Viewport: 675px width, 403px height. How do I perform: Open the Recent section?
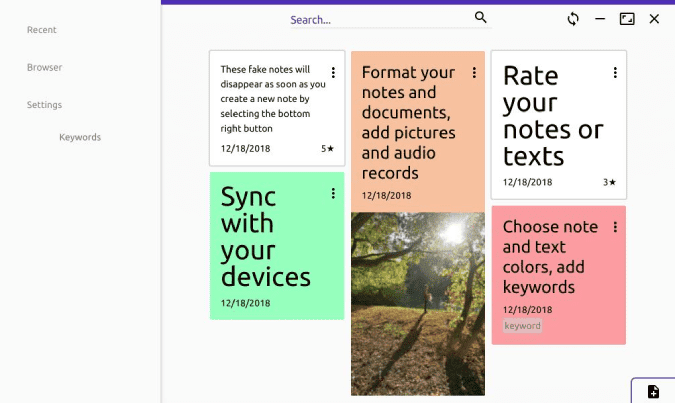tap(42, 30)
